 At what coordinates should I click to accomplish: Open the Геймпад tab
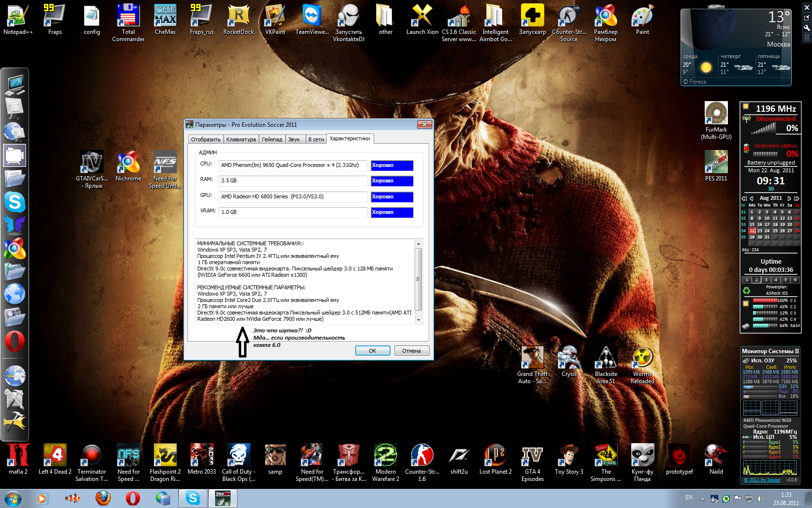272,139
